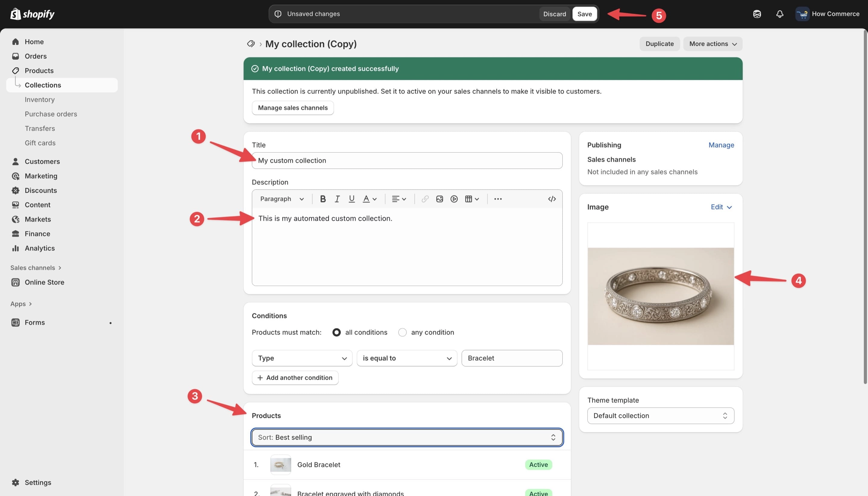Image resolution: width=868 pixels, height=496 pixels.
Task: Toggle underline formatting in description editor
Action: 351,199
